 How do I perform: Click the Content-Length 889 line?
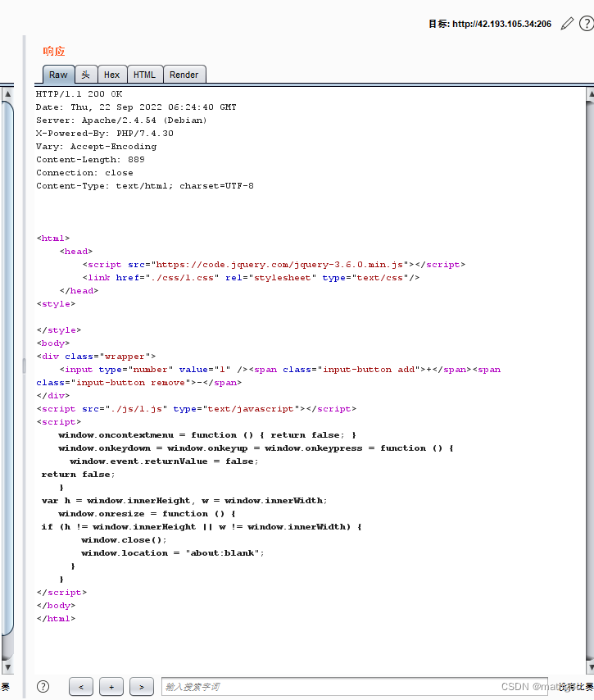(90, 159)
